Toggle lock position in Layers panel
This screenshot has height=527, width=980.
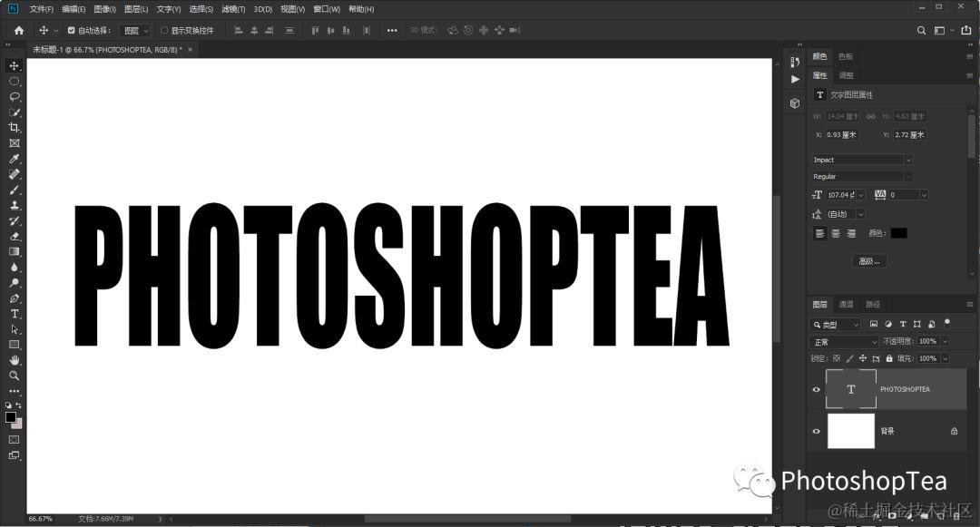click(x=863, y=358)
